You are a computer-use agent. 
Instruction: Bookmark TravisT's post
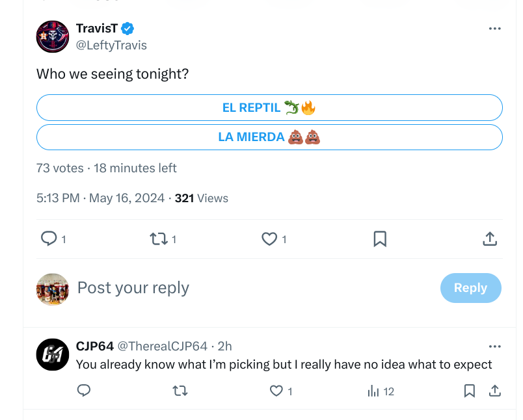[x=380, y=239]
